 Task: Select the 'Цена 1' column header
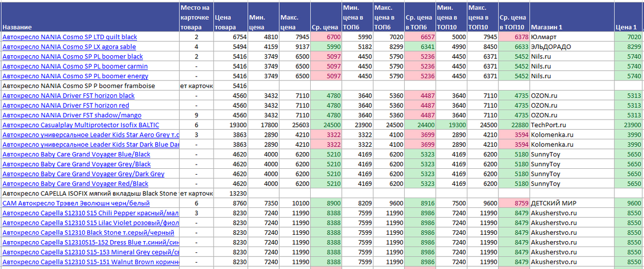point(628,17)
